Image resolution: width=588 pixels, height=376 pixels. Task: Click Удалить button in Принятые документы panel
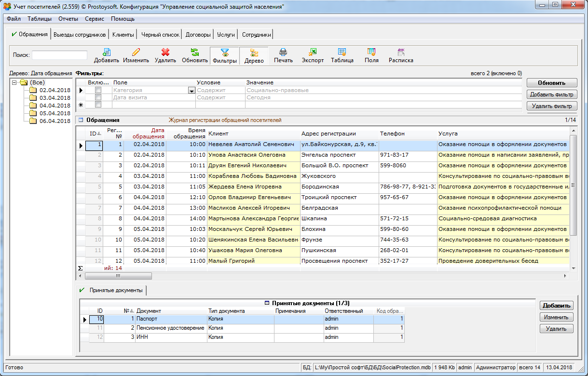[x=556, y=329]
